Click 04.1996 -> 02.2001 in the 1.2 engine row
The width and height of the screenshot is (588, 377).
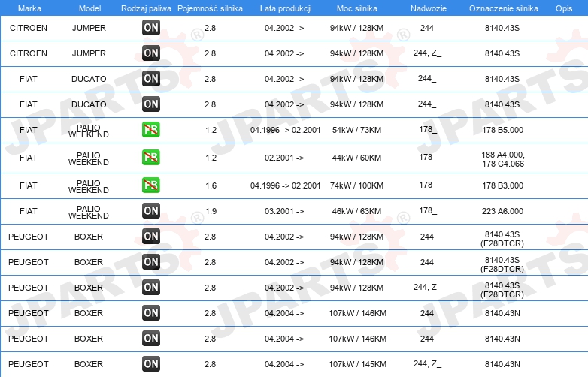(x=286, y=130)
